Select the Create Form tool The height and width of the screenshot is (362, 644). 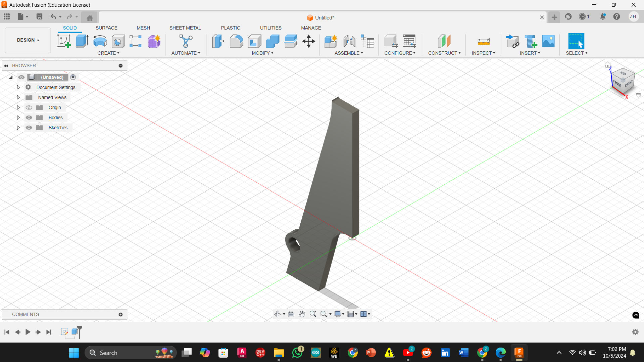click(x=154, y=41)
